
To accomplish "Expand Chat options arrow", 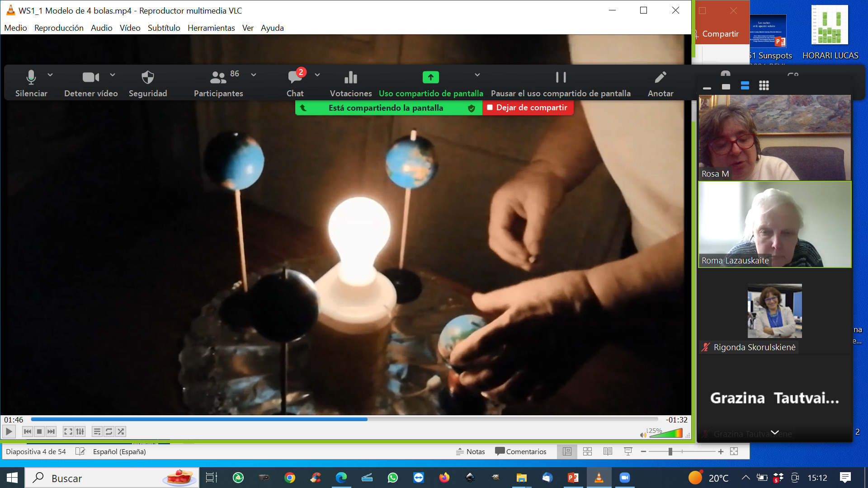I will tap(317, 75).
